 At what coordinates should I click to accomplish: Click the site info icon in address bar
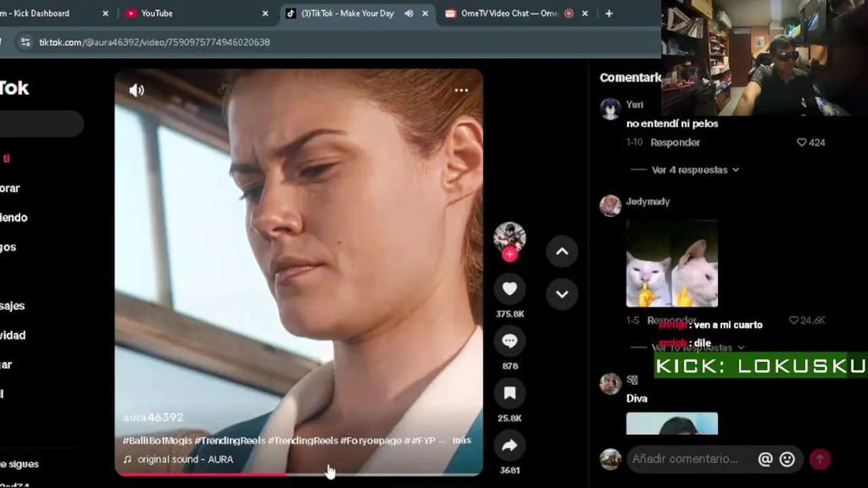click(x=25, y=42)
